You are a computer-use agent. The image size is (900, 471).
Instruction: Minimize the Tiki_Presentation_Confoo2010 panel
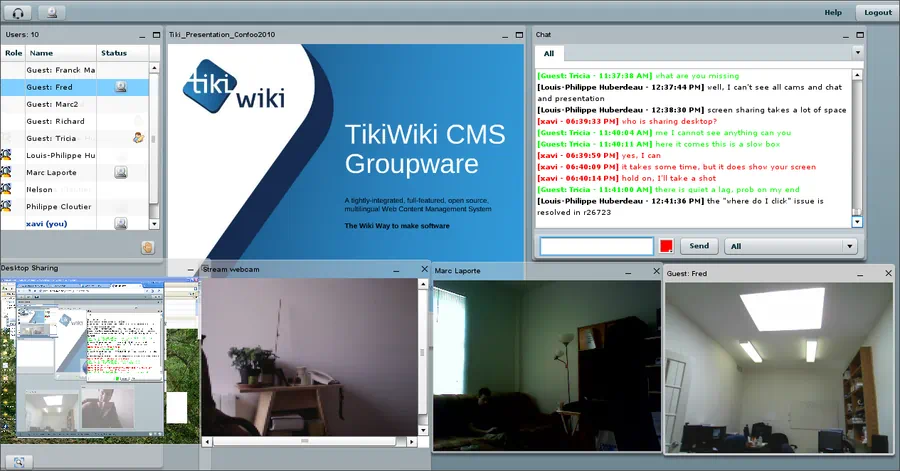(505, 36)
